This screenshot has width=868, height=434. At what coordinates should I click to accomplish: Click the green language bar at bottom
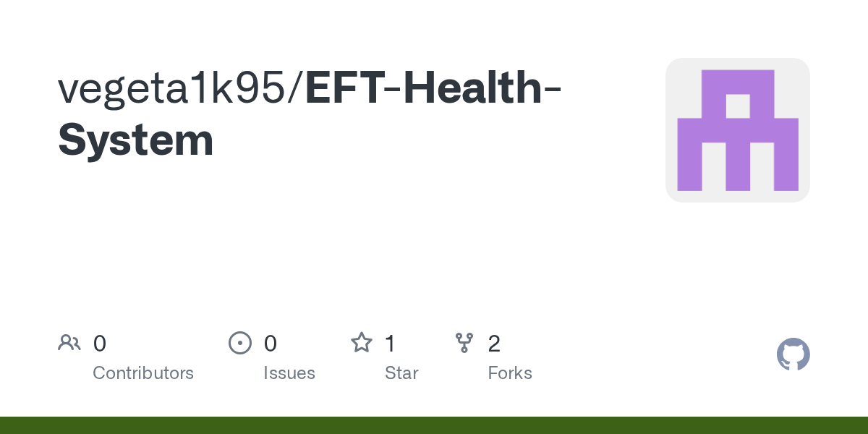pos(434,425)
